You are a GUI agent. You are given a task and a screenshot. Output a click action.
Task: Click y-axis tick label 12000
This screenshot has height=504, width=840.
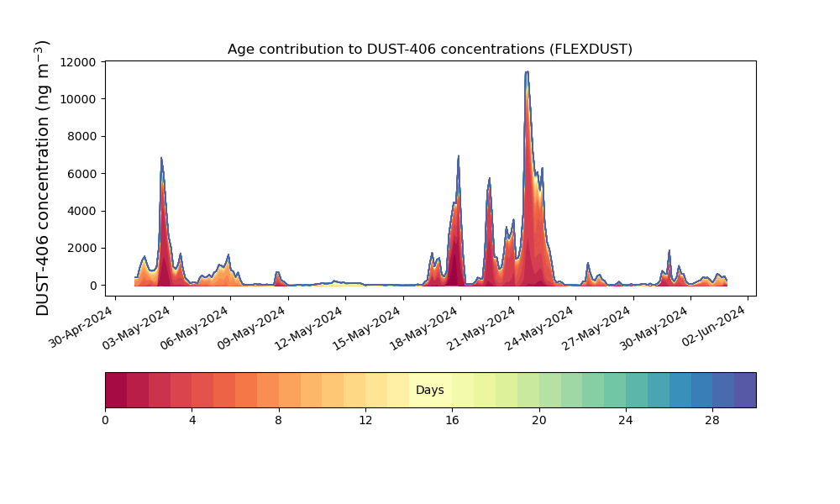point(78,62)
